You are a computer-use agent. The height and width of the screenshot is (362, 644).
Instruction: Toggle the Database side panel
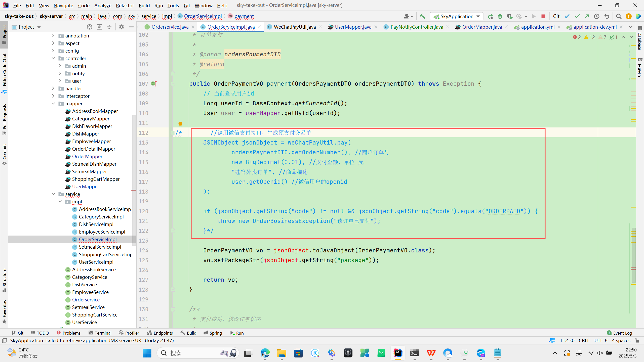[640, 38]
